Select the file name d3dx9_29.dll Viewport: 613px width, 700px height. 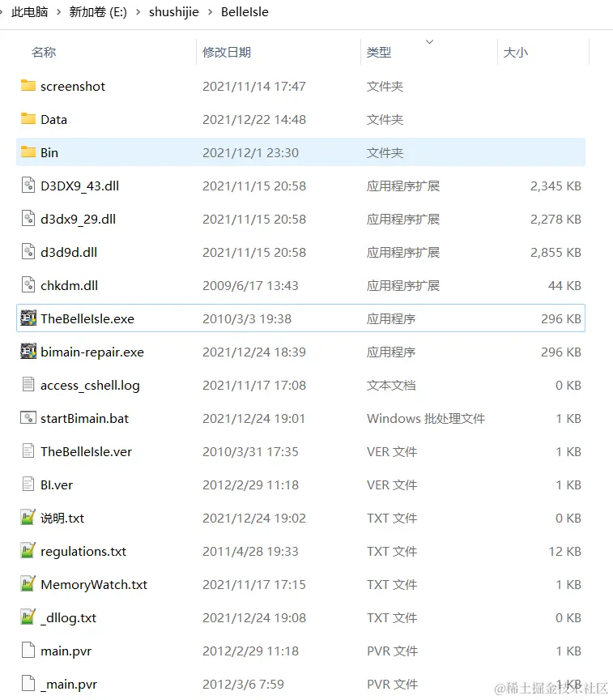78,220
